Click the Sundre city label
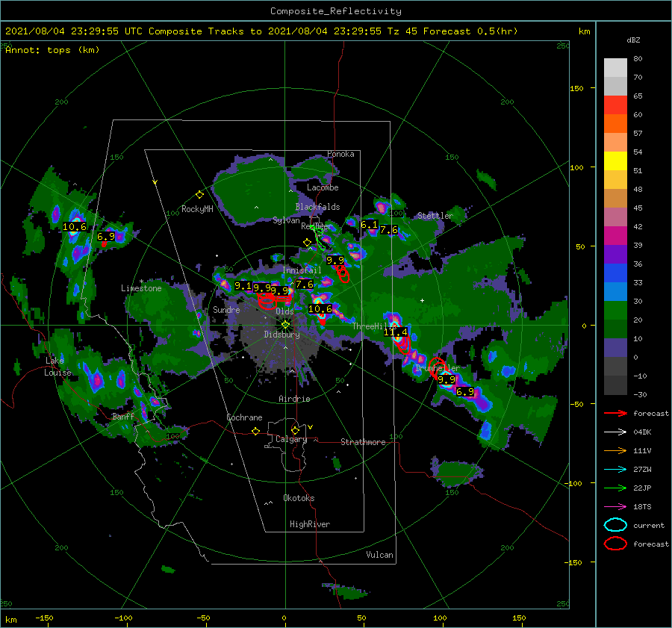 click(x=226, y=309)
